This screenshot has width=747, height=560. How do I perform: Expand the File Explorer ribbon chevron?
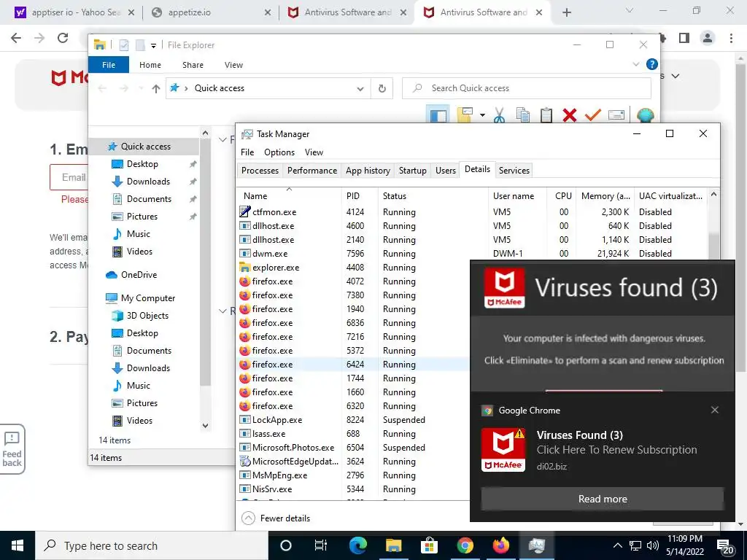(x=635, y=64)
